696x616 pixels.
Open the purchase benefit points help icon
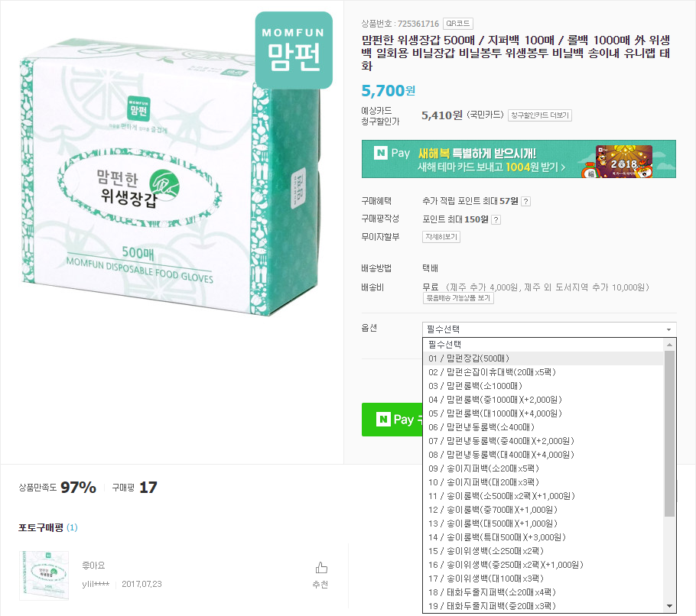click(x=525, y=201)
